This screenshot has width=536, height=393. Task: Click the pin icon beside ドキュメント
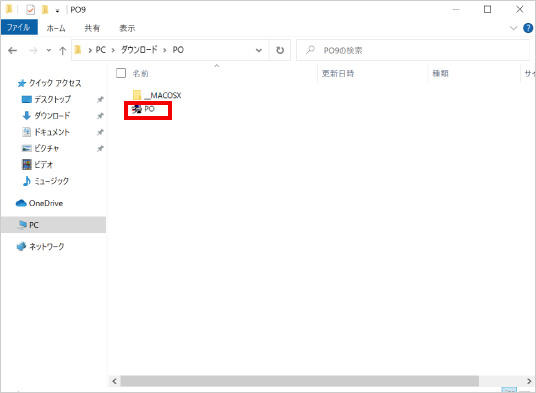100,132
